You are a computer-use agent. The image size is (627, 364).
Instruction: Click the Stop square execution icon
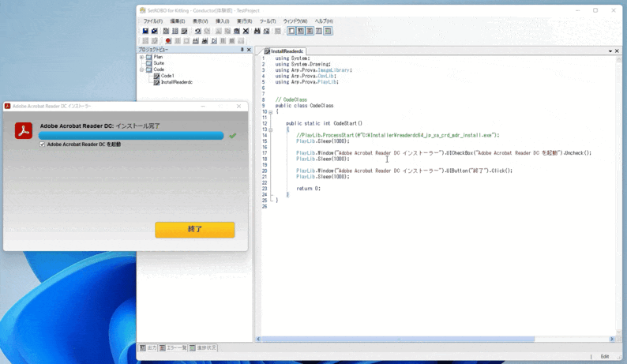(232, 41)
